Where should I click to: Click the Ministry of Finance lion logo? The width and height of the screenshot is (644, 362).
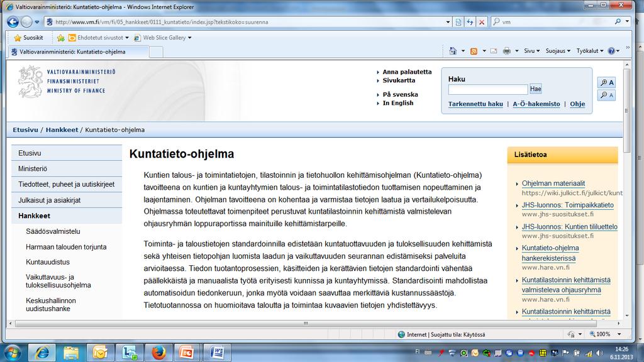[30, 82]
